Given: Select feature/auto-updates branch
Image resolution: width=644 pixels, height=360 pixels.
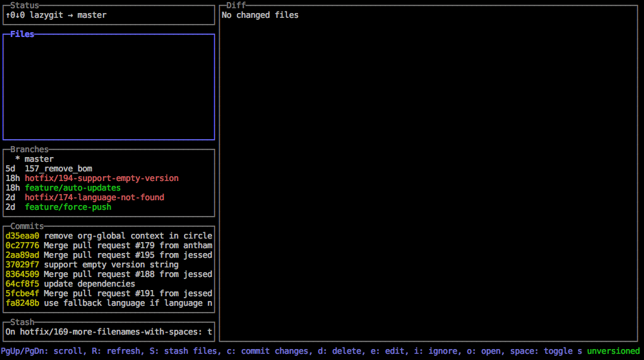Looking at the screenshot, I should (x=72, y=188).
